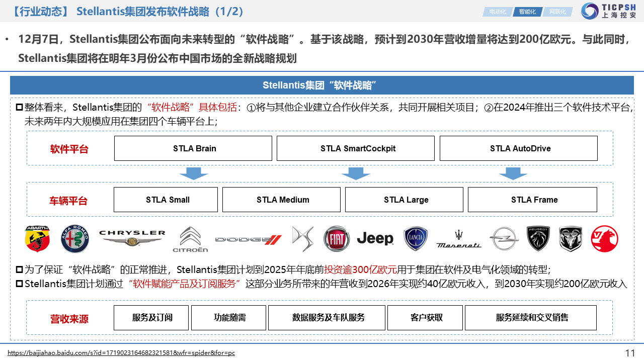Click square bullet before Stellantis集团计划通过 line
This screenshot has width=644, height=362.
[x=20, y=284]
